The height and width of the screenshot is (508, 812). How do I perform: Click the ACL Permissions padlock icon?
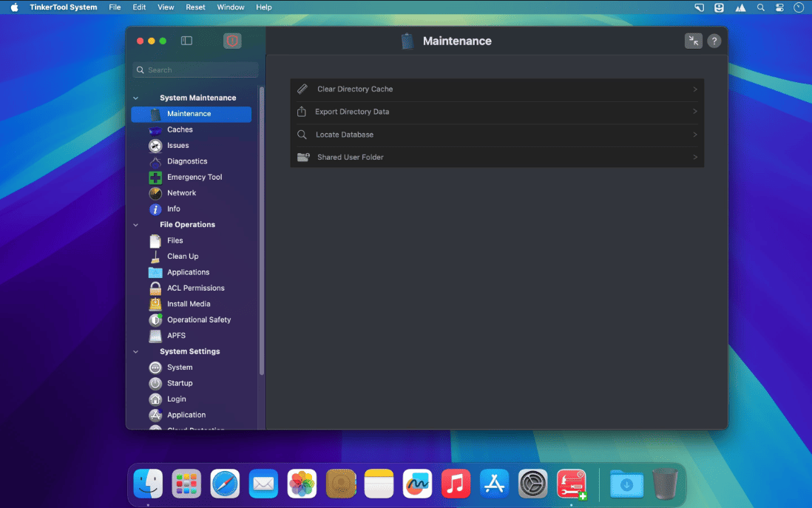coord(155,288)
